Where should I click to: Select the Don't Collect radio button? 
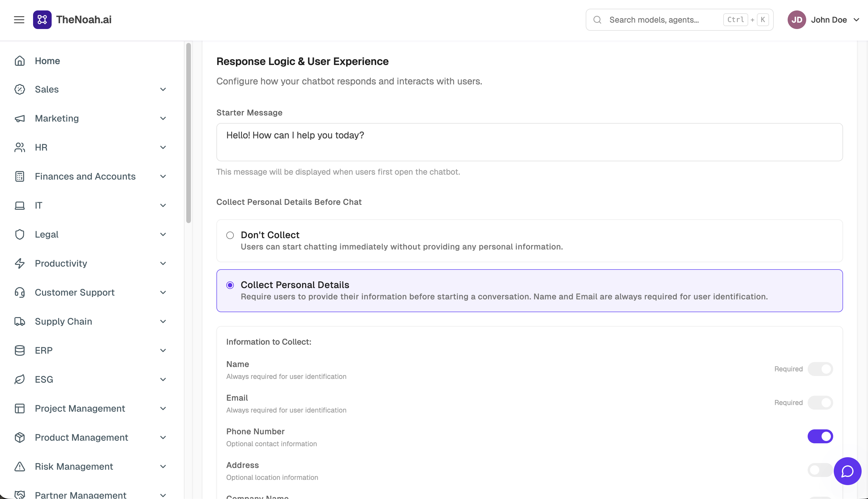point(230,235)
